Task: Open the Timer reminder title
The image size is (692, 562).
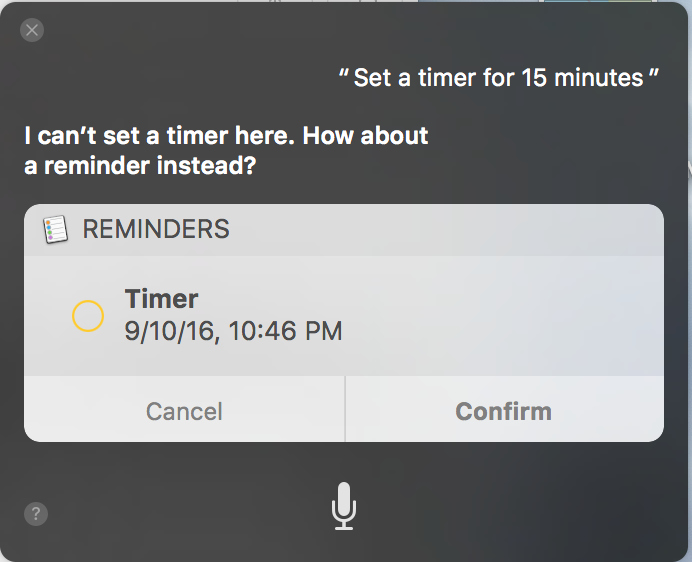Action: pyautogui.click(x=162, y=299)
